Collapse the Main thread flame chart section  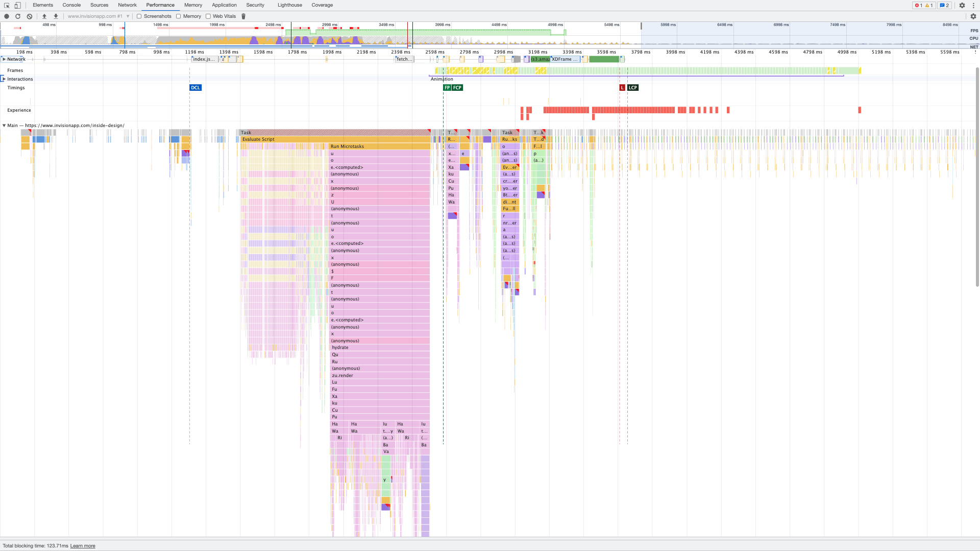point(4,125)
